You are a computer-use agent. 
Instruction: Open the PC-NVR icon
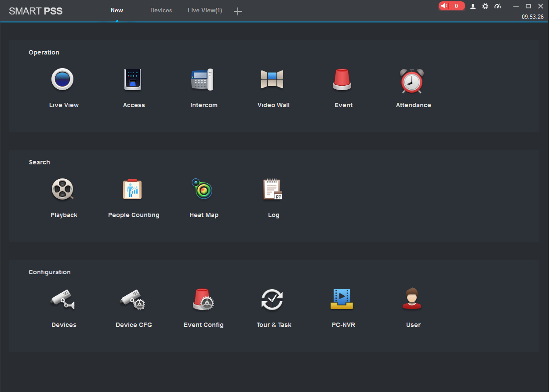[342, 299]
